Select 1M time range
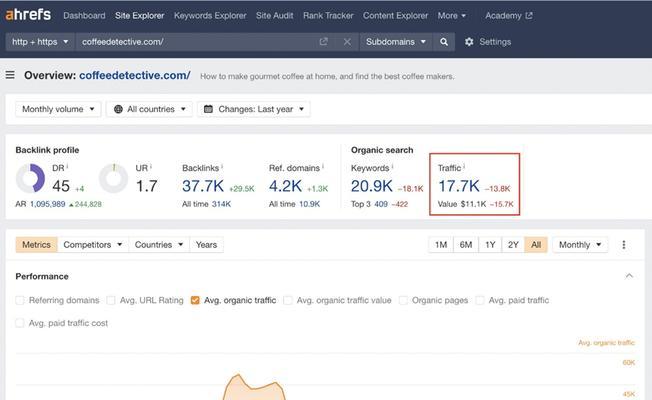The height and width of the screenshot is (400, 652). (x=441, y=244)
